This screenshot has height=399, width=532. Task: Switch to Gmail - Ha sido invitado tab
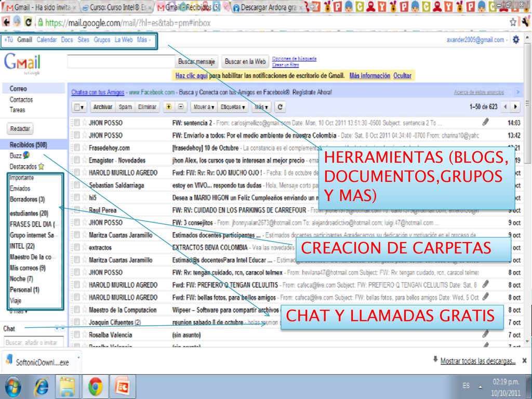[41, 7]
